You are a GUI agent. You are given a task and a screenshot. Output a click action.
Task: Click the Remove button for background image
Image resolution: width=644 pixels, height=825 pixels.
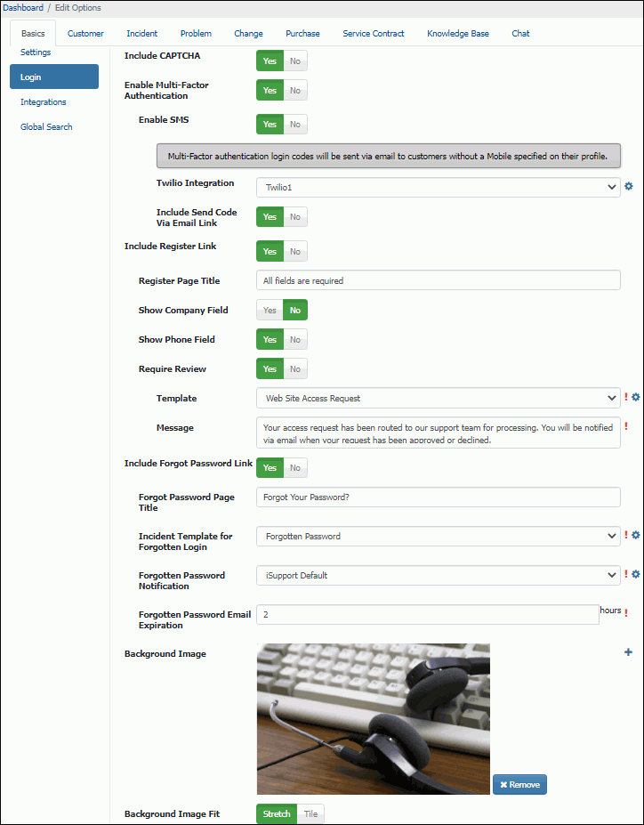tap(520, 784)
